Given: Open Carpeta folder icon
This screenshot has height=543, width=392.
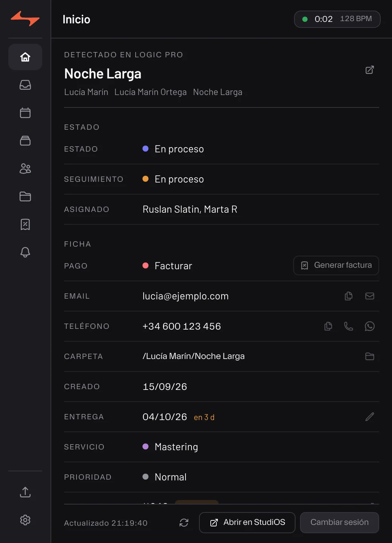Looking at the screenshot, I should (x=370, y=356).
